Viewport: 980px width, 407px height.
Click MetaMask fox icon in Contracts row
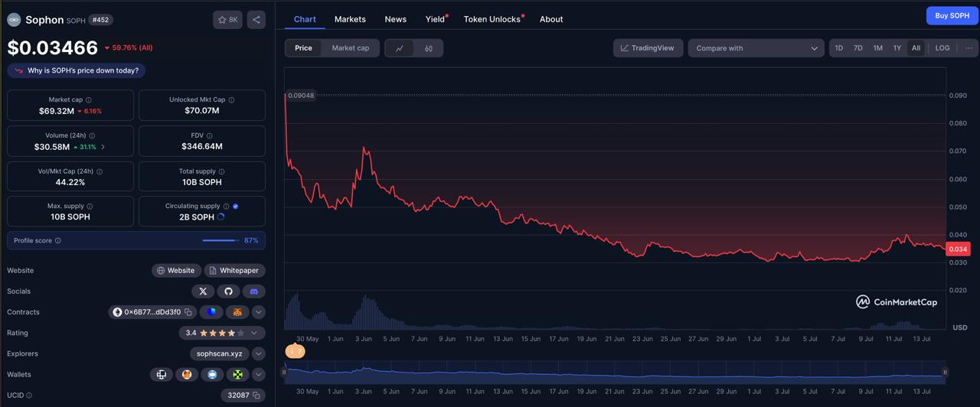[x=237, y=312]
